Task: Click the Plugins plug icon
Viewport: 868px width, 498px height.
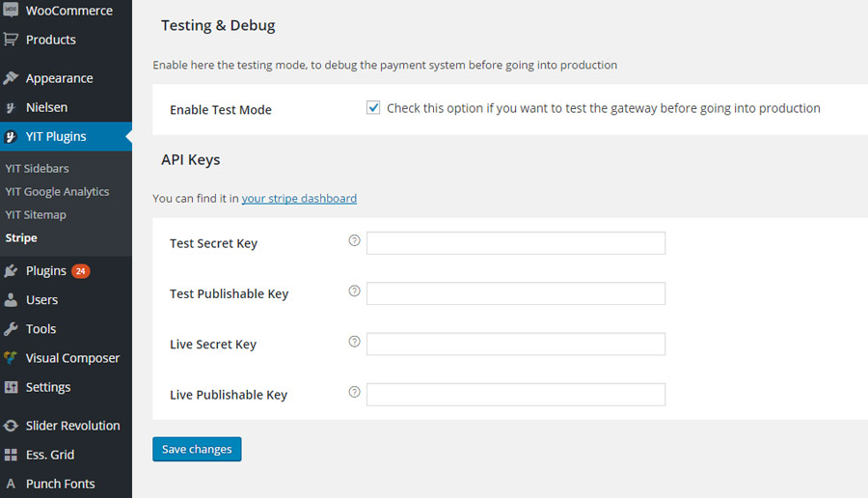Action: tap(11, 271)
